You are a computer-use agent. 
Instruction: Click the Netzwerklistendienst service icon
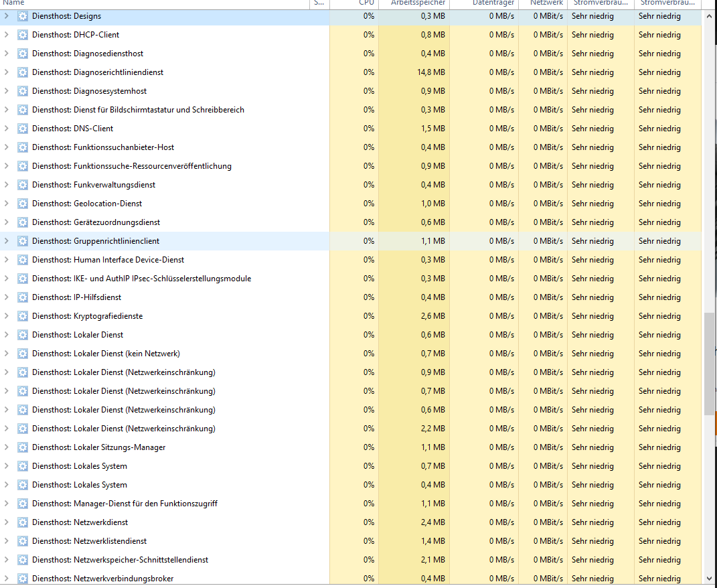(x=22, y=541)
